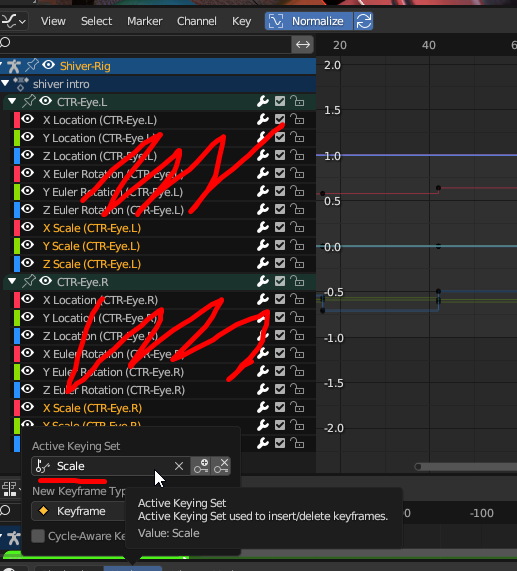Lock X Scale (CTR-Eye.L) channel
Viewport: 517px width, 571px height.
pyautogui.click(x=297, y=227)
